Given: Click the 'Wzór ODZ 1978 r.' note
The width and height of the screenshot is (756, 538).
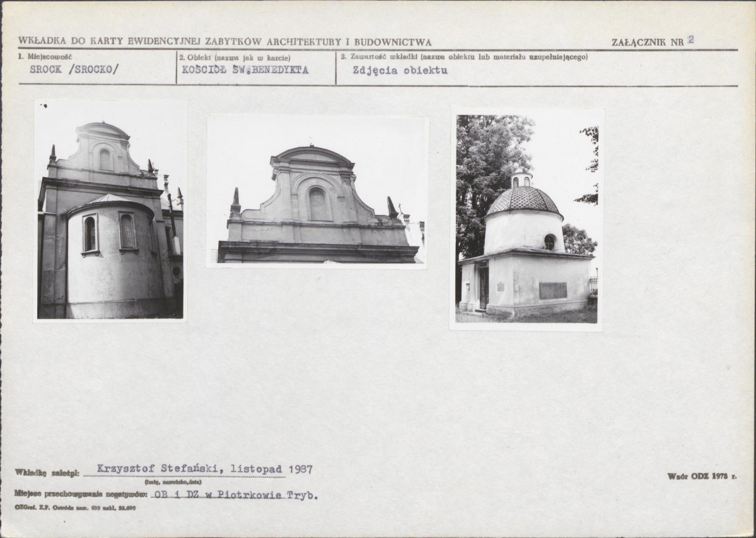Looking at the screenshot, I should coord(702,476).
